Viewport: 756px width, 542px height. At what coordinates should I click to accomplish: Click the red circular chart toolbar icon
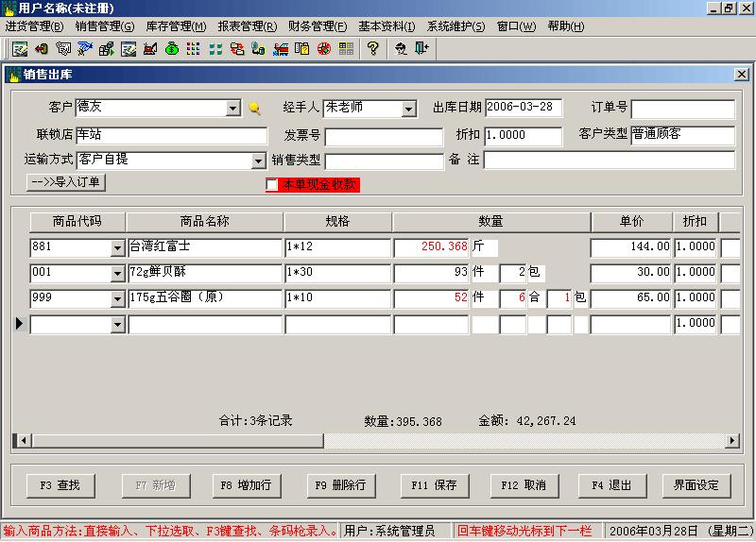pyautogui.click(x=324, y=49)
